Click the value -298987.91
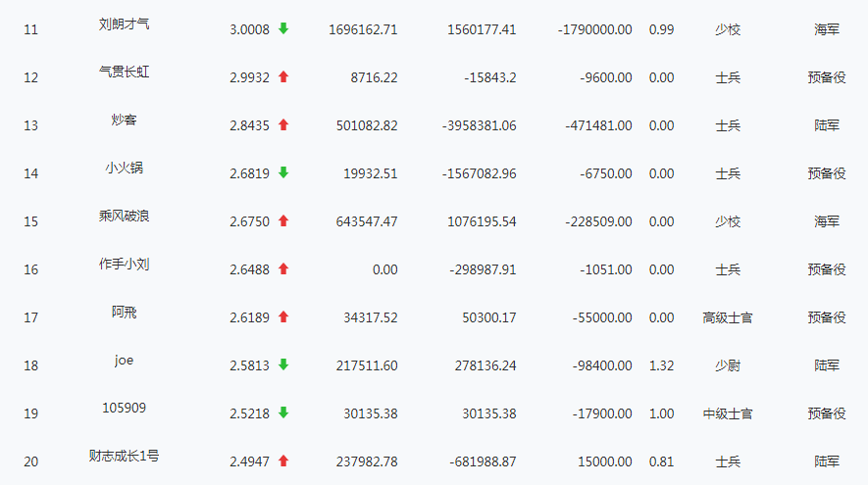The width and height of the screenshot is (868, 485). [x=483, y=269]
